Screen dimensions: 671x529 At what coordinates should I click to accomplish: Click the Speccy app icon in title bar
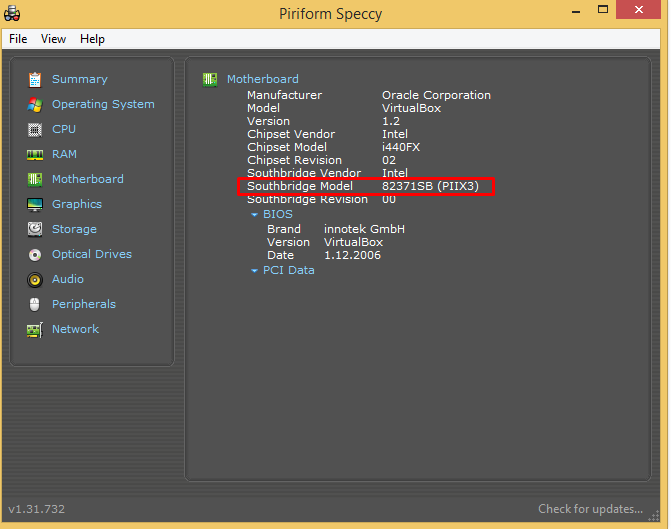click(13, 13)
